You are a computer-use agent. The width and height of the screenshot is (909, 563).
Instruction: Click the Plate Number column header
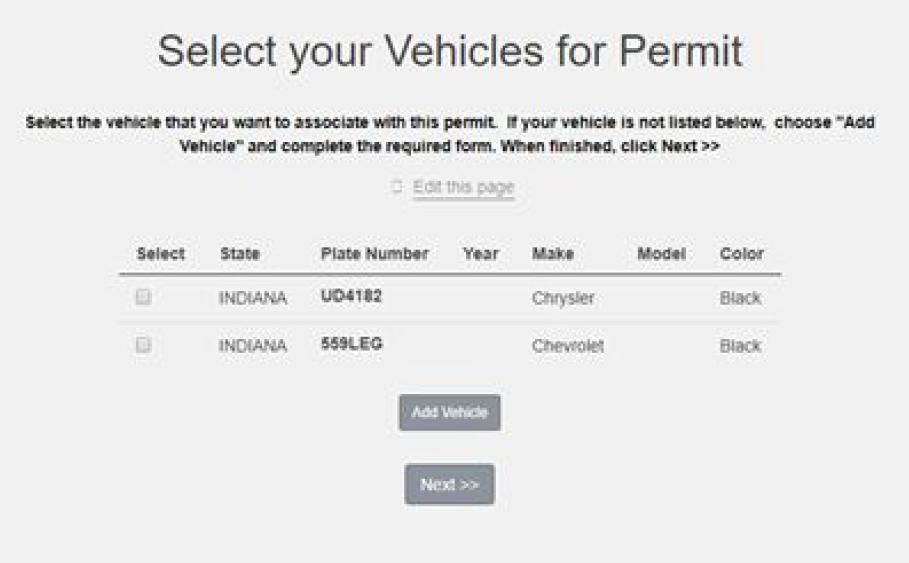point(374,254)
